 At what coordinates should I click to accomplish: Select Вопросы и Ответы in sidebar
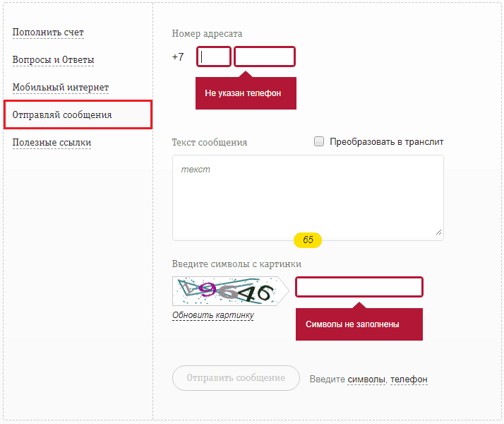53,60
